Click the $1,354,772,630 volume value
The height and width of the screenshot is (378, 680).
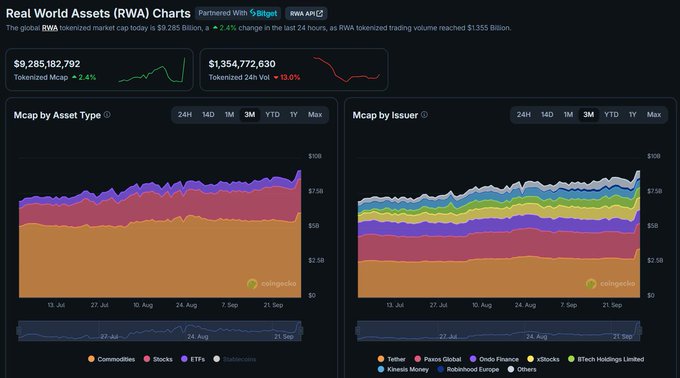coord(242,64)
